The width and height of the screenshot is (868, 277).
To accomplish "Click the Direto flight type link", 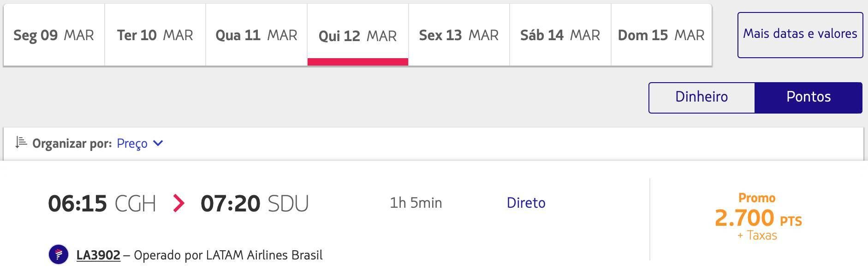I will point(526,203).
